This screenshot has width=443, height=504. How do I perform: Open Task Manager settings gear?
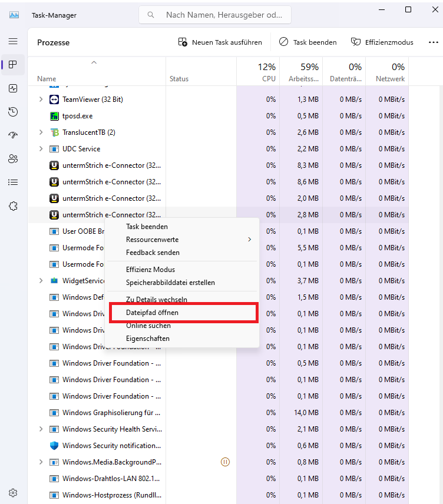(13, 492)
